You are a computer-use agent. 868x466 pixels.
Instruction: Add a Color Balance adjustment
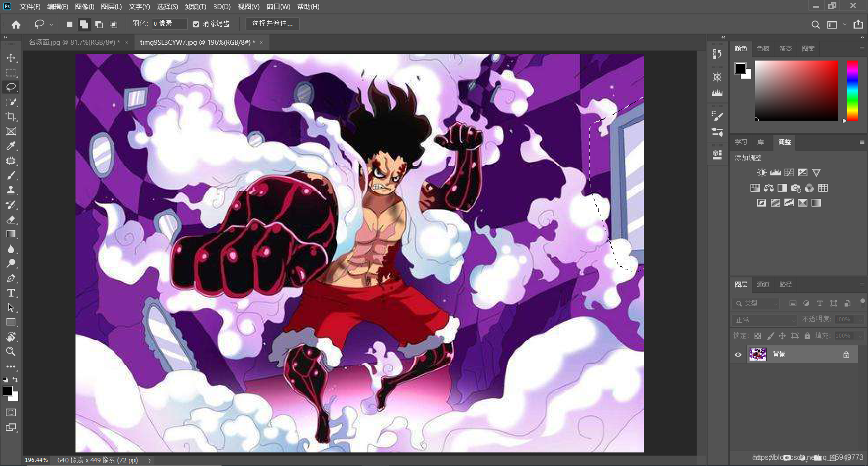click(x=769, y=188)
